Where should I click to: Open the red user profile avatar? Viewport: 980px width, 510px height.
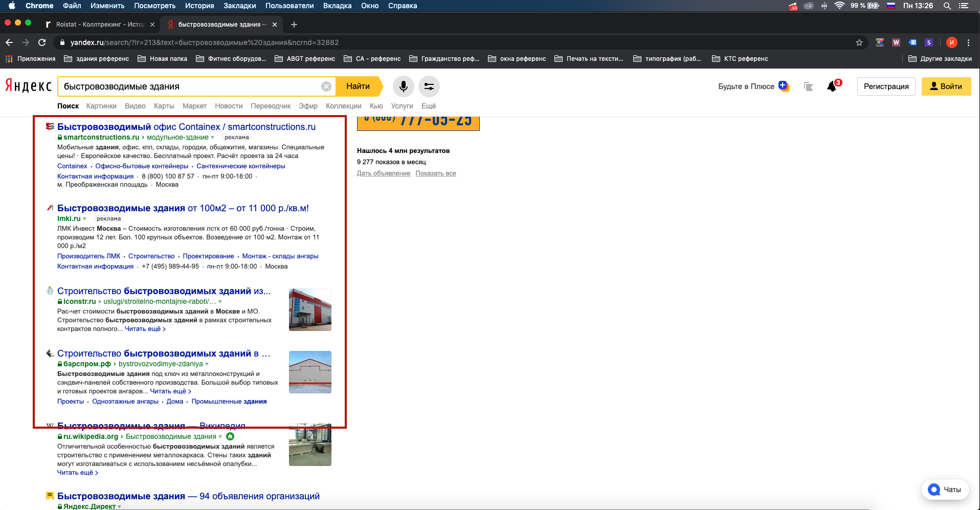point(951,42)
